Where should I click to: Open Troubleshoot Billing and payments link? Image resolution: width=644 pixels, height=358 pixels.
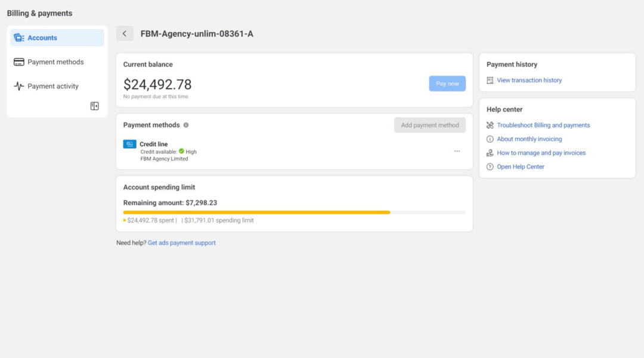[x=543, y=125]
